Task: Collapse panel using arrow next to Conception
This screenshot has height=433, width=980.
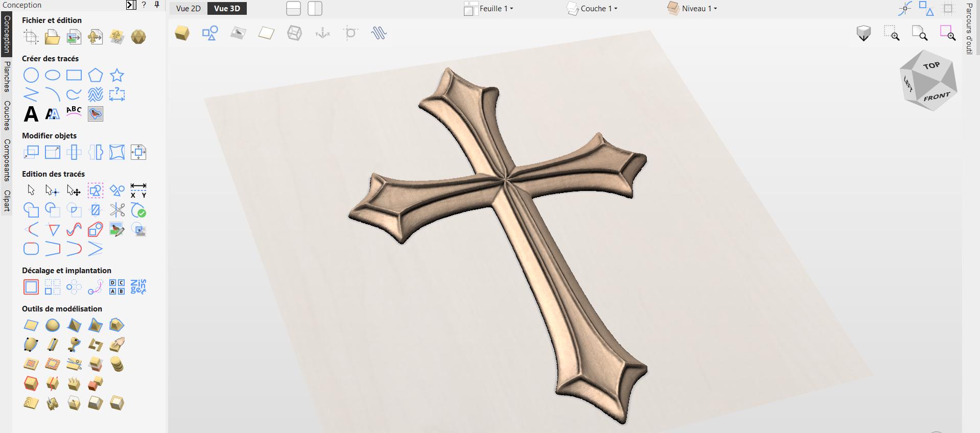Action: (131, 5)
